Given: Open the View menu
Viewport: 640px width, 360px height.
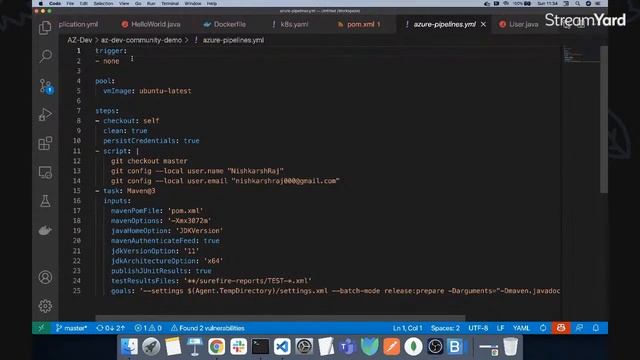Looking at the screenshot, I should pos(124,4).
